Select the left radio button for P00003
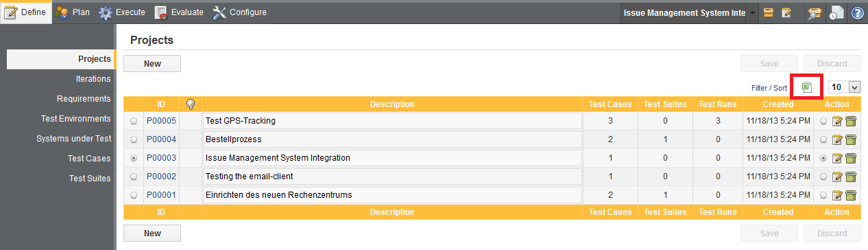This screenshot has height=250, width=868. click(134, 158)
